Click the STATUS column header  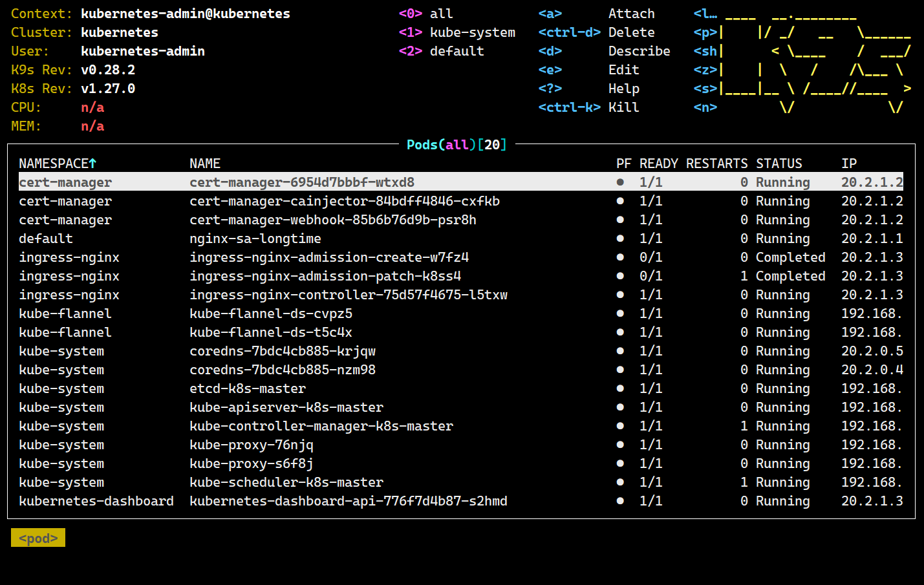tap(779, 164)
